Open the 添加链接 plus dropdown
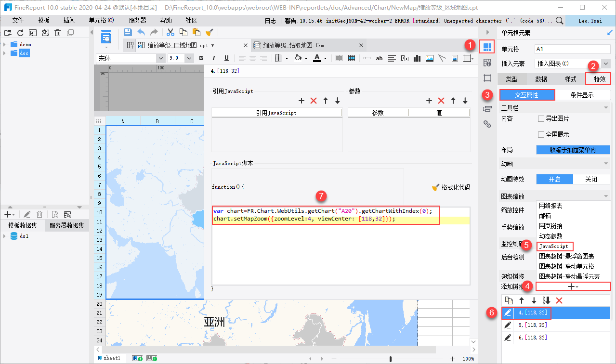The width and height of the screenshot is (616, 364). [573, 286]
